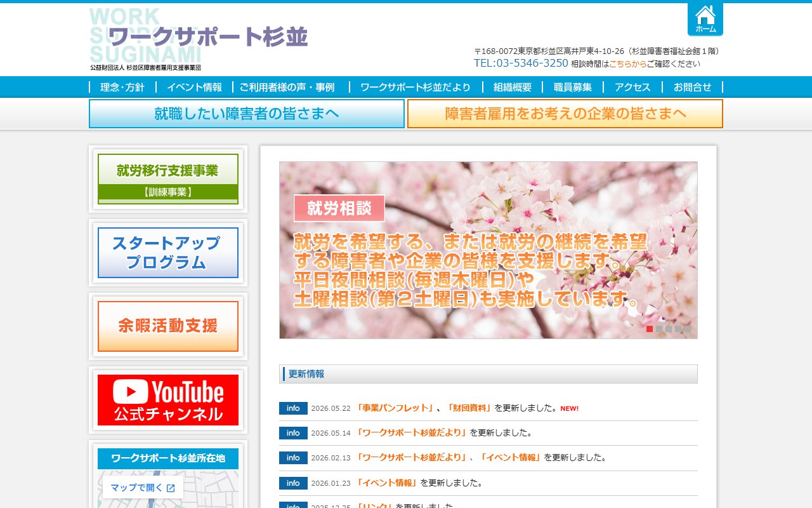Open 「イベント情報」 link dated 2026.01.23
Viewport: 812px width, 508px height.
[388, 483]
